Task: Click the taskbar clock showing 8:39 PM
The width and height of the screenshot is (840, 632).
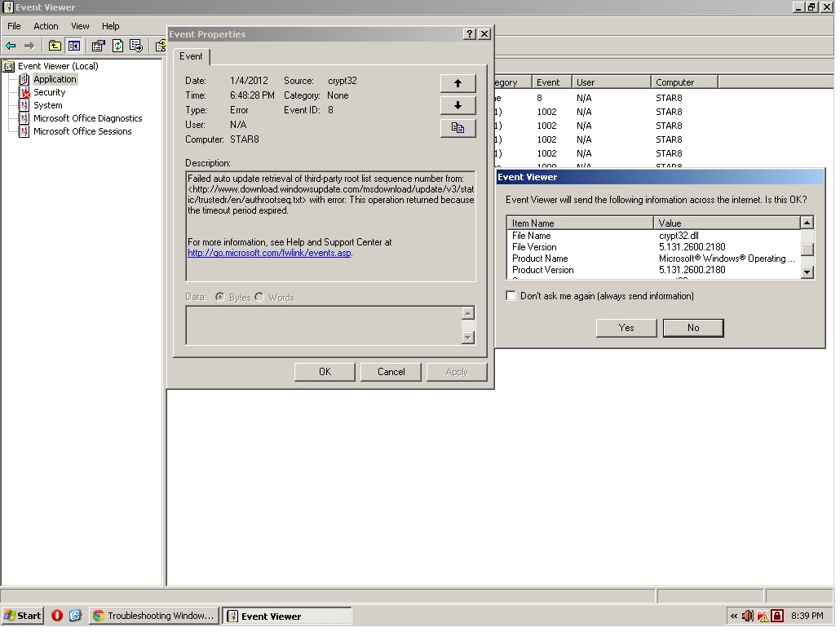Action: (807, 616)
